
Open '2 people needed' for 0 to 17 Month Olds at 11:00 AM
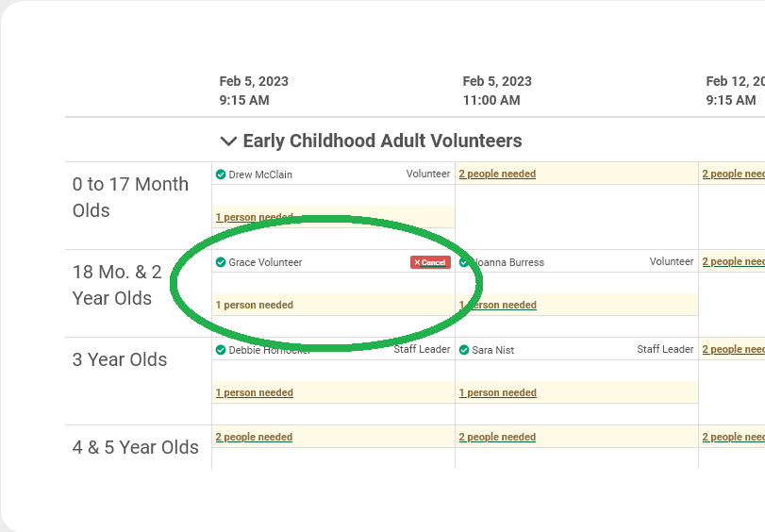pos(497,174)
